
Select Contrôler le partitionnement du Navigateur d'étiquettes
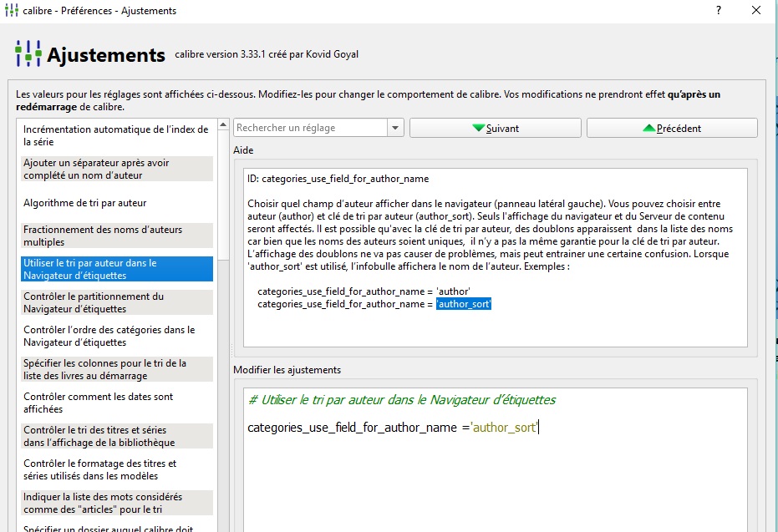point(117,302)
